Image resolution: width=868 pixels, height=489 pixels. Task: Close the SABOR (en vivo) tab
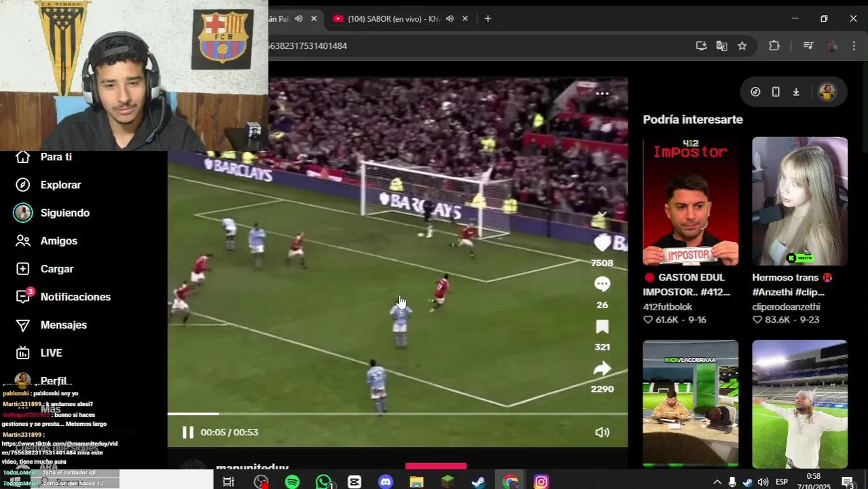pos(465,19)
